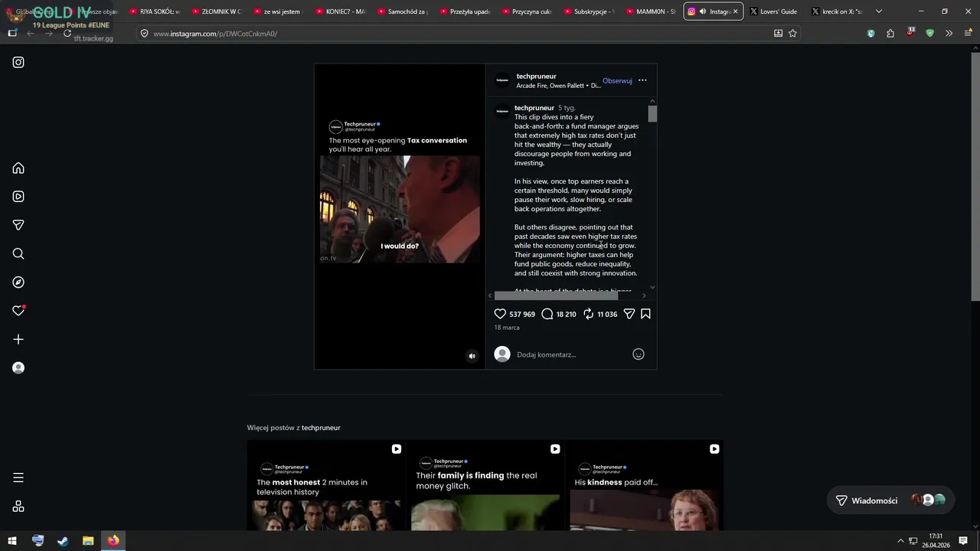Open direct messages paper-plane sidebar icon
This screenshot has width=980, height=551.
pos(18,225)
